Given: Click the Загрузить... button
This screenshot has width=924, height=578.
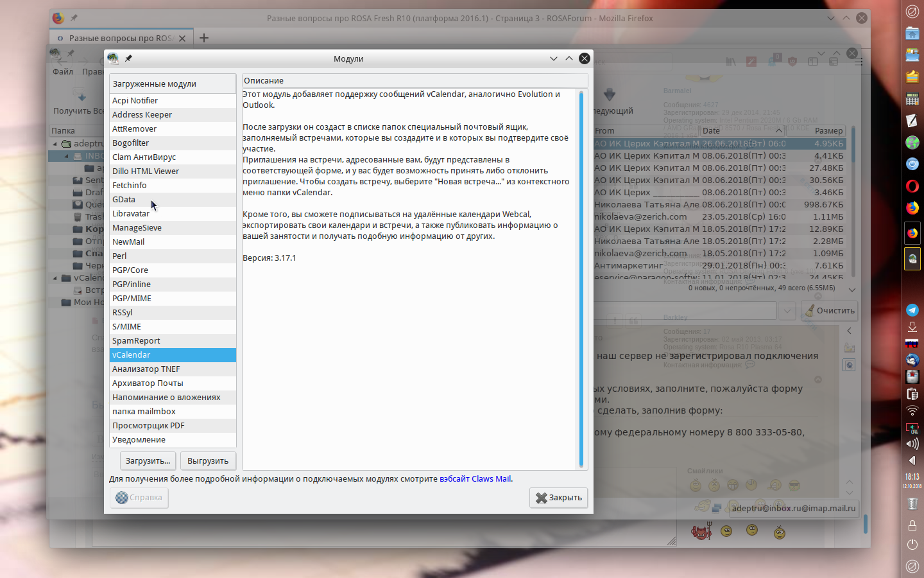Looking at the screenshot, I should pyautogui.click(x=148, y=461).
